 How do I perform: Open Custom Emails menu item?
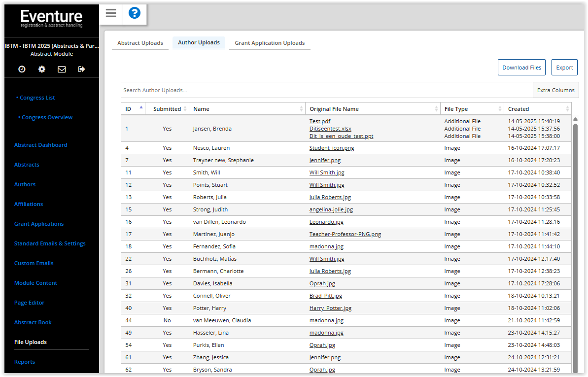(x=34, y=263)
